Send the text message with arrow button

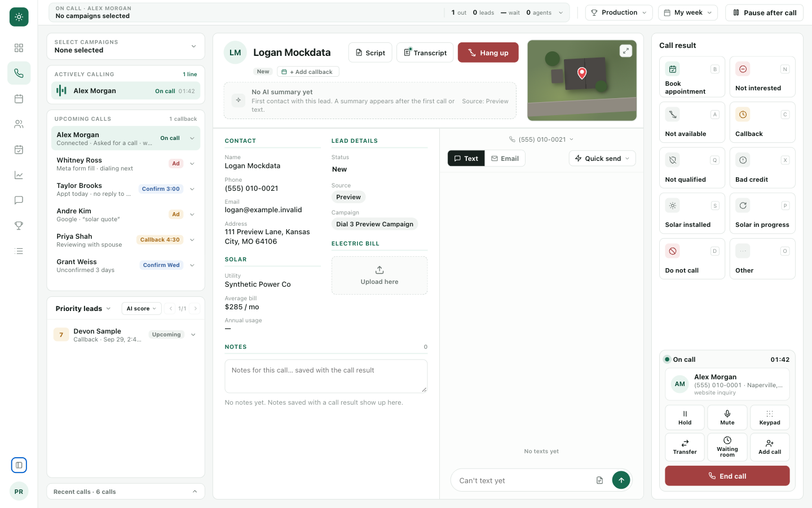[x=621, y=480]
